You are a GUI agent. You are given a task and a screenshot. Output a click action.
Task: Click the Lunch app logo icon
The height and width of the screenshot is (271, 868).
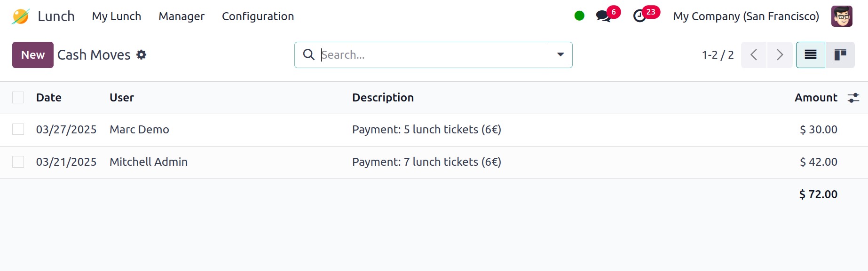click(x=21, y=16)
